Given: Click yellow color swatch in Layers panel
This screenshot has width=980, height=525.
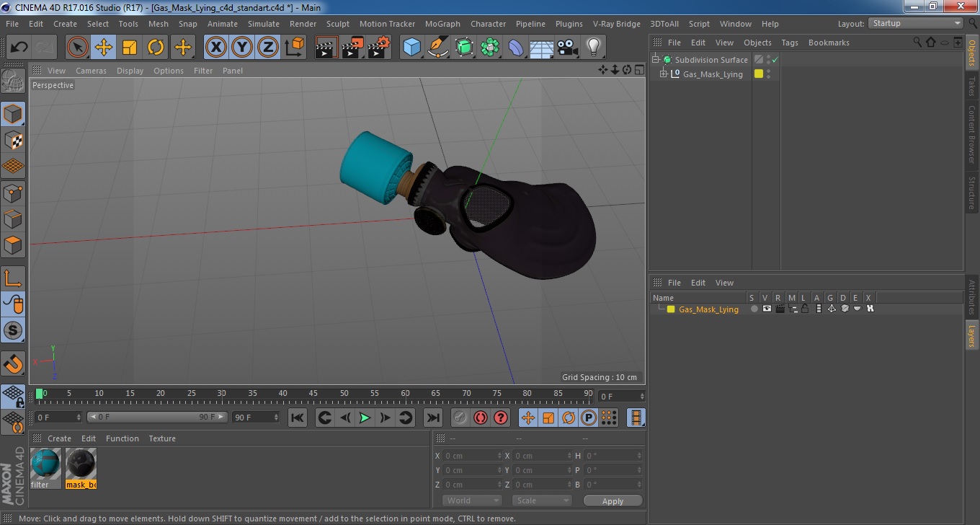Looking at the screenshot, I should (671, 309).
